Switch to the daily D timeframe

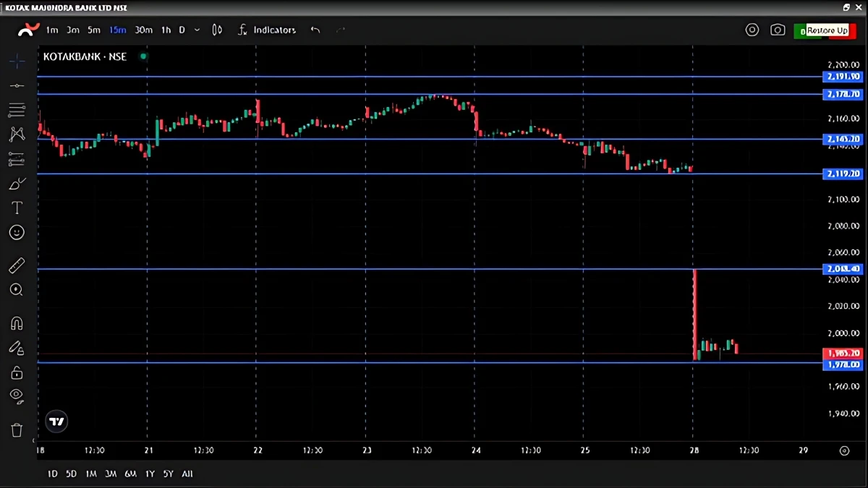point(182,30)
